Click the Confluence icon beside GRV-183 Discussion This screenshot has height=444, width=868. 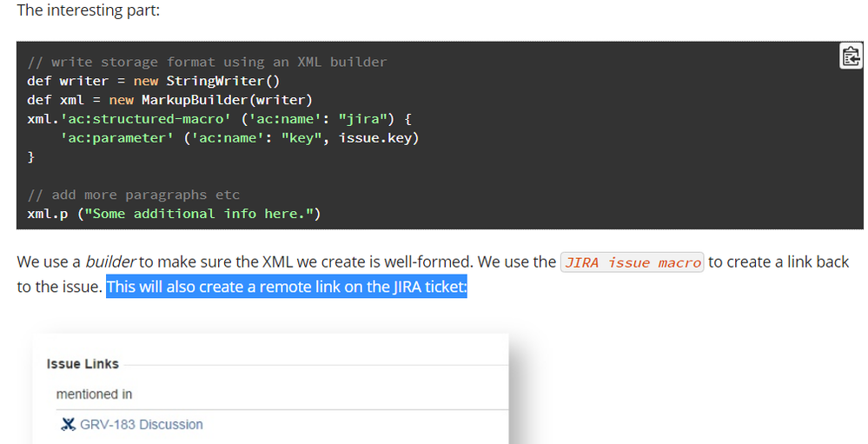click(x=68, y=425)
